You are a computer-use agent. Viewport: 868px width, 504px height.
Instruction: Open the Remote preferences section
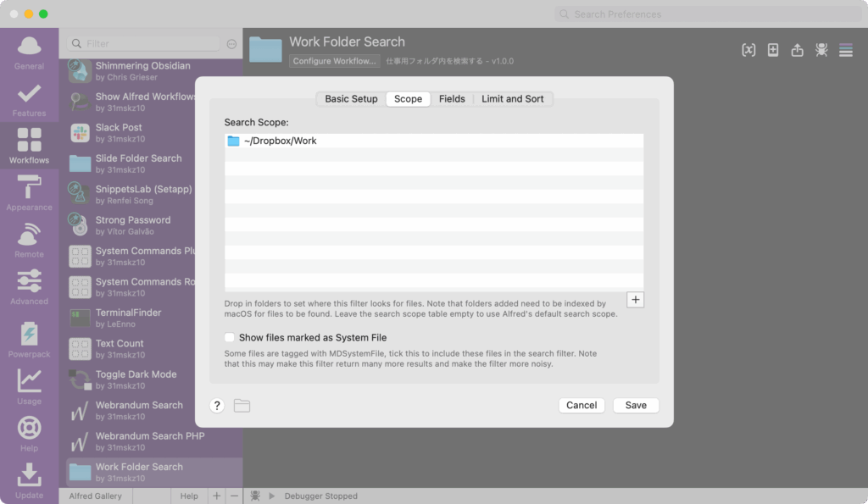(x=29, y=240)
